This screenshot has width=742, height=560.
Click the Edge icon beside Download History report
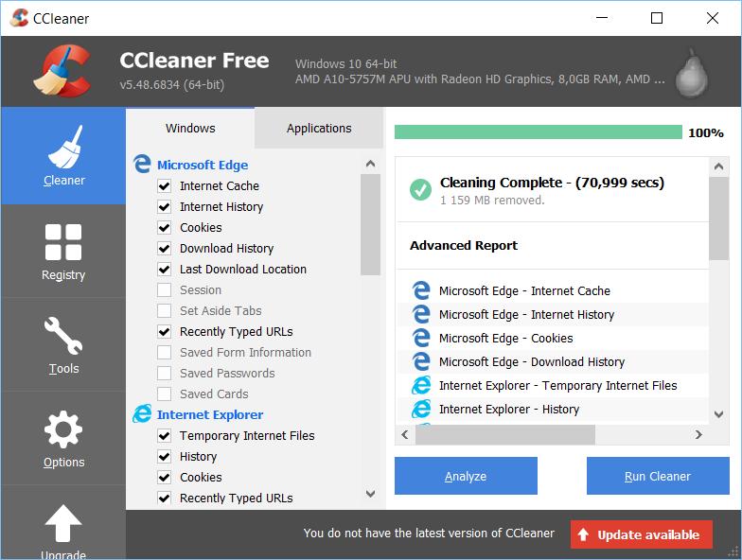(x=420, y=361)
